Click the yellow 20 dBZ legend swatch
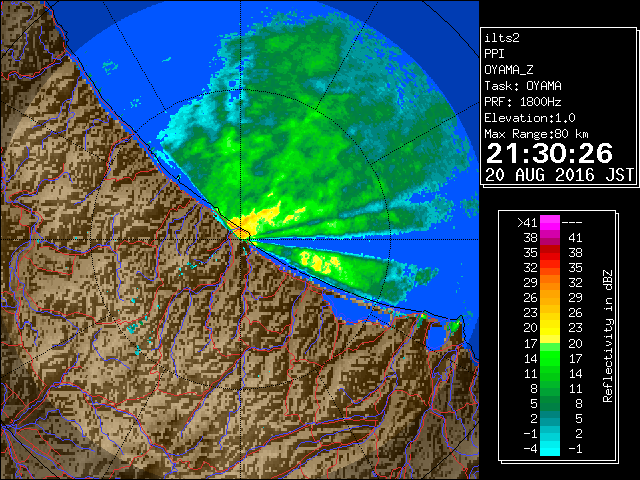The height and width of the screenshot is (480, 640). click(x=550, y=328)
